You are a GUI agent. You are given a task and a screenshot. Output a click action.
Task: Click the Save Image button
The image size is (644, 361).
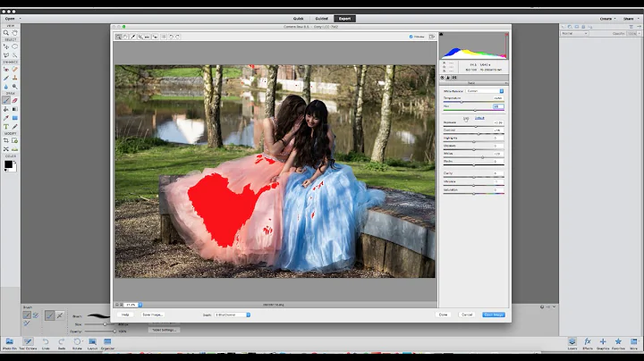coord(152,315)
